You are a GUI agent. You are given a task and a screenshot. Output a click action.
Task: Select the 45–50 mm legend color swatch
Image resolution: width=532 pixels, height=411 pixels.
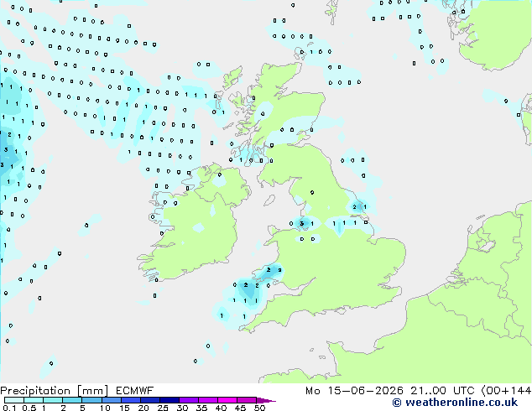tap(247, 400)
